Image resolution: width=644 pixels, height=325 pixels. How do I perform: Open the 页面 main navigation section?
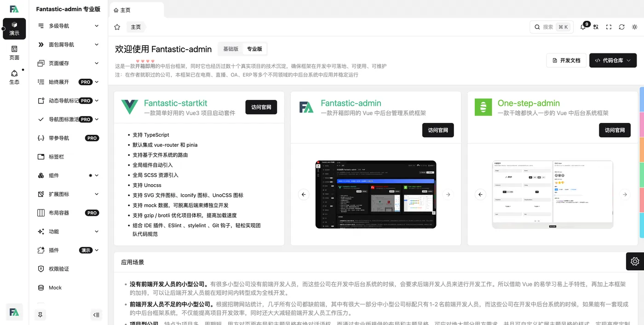(x=14, y=53)
